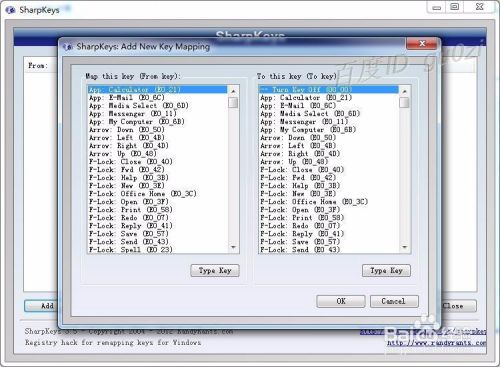
Task: Click scroll down arrow of From key list
Action: (233, 247)
